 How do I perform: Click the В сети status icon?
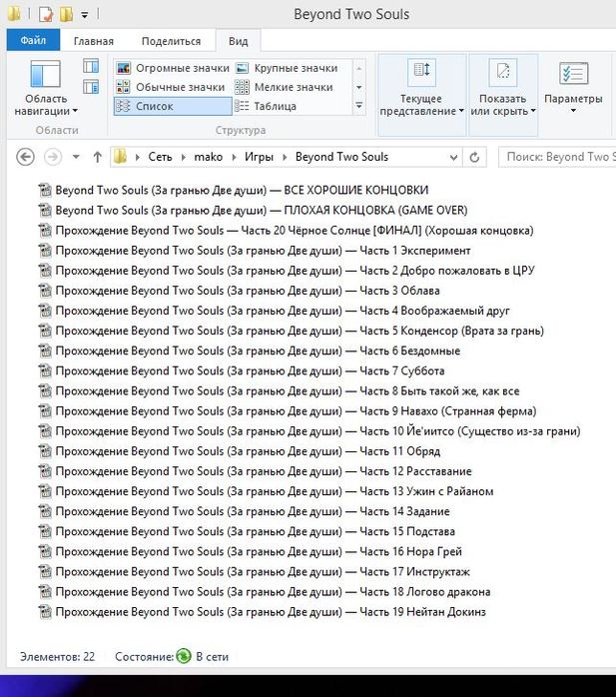[183, 656]
